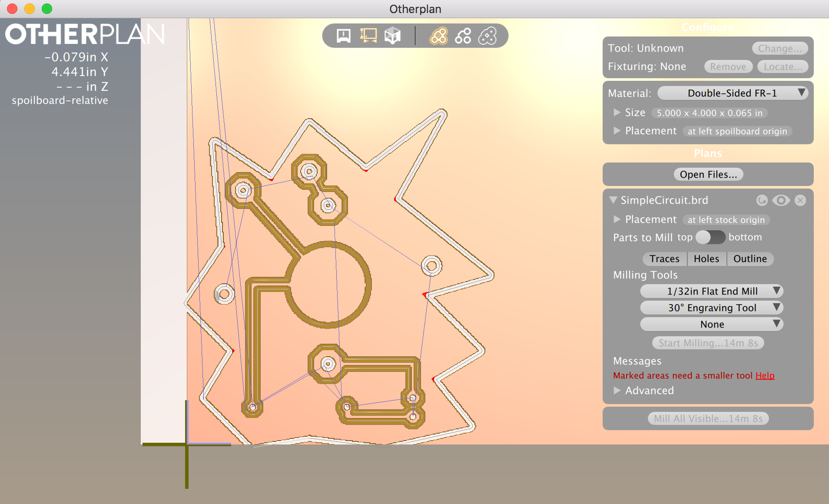Toggle the Outline milling option

(x=750, y=259)
